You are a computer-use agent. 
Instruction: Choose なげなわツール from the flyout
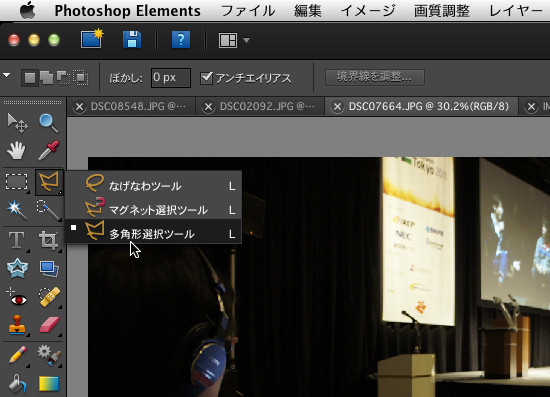[153, 185]
